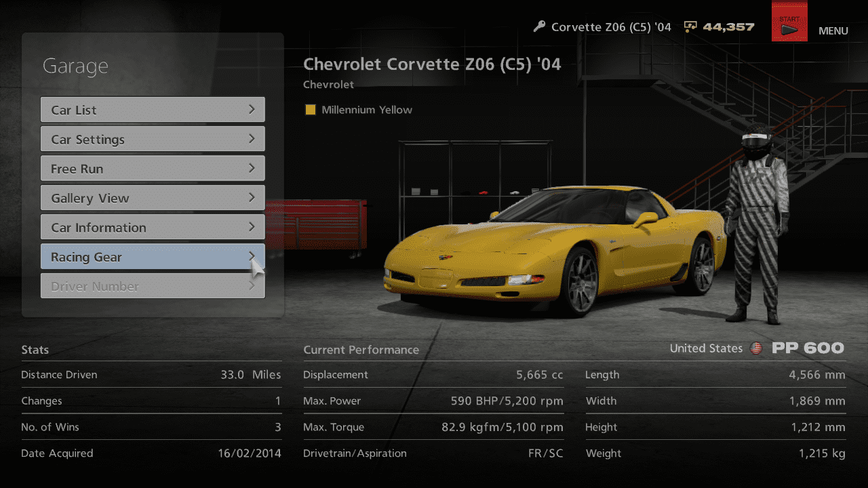Image resolution: width=868 pixels, height=488 pixels.
Task: Click the 'Corvette Z06 (C5) '04' top label
Action: pyautogui.click(x=611, y=27)
